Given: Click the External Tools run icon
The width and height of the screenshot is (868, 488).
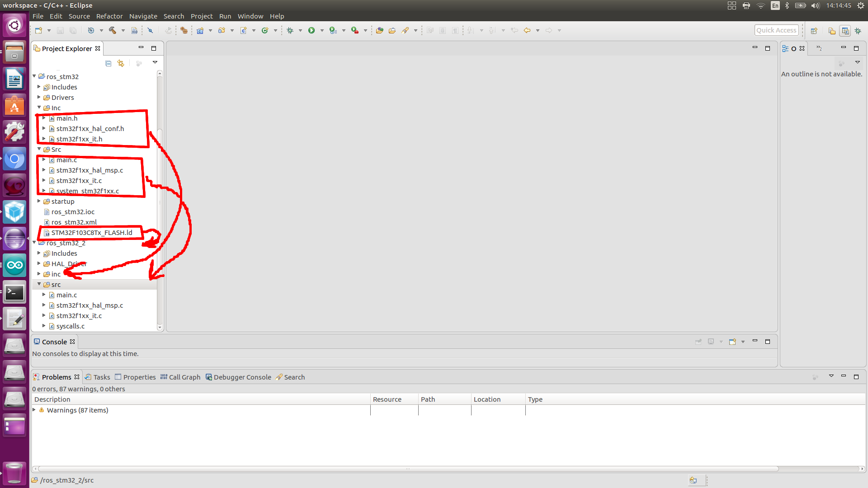Looking at the screenshot, I should (x=355, y=30).
